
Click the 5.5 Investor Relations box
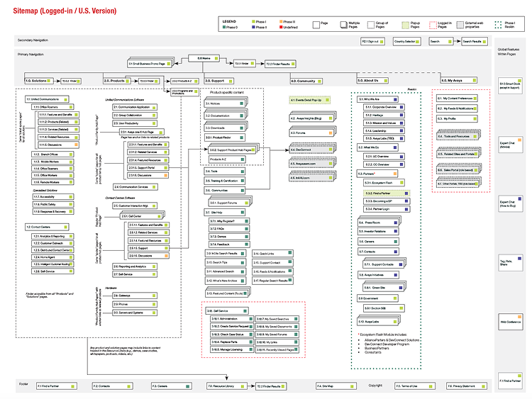378,231
